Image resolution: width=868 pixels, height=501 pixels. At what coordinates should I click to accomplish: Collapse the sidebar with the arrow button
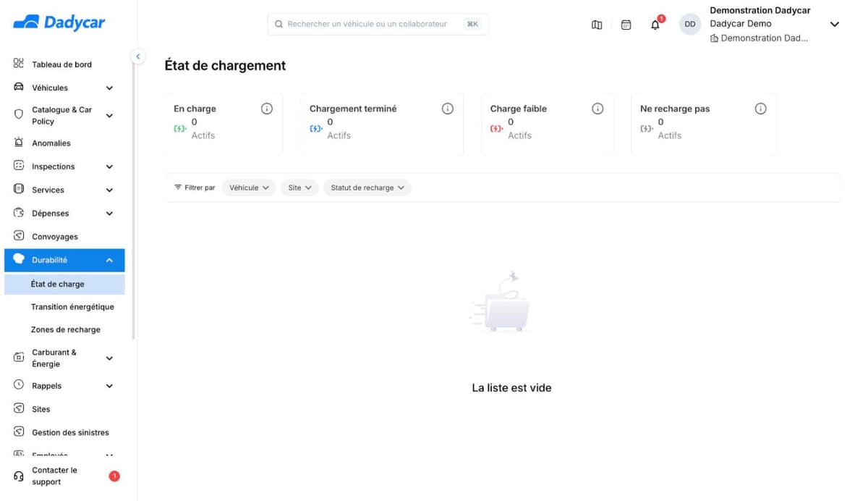coord(137,56)
